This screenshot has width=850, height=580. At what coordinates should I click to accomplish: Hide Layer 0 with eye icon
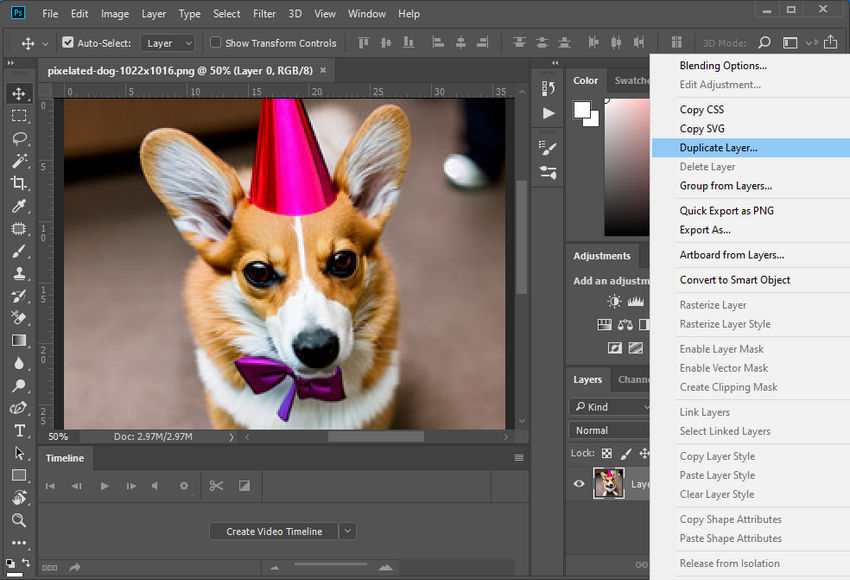(579, 484)
